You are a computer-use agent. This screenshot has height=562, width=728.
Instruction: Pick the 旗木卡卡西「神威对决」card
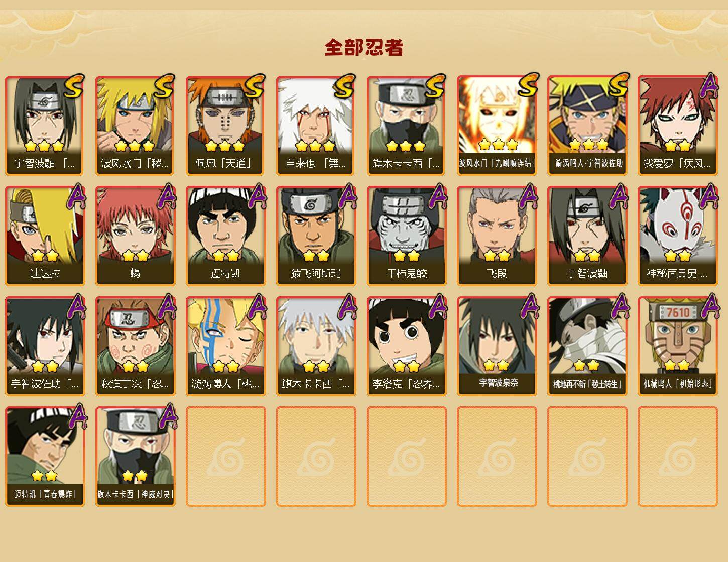tap(135, 457)
